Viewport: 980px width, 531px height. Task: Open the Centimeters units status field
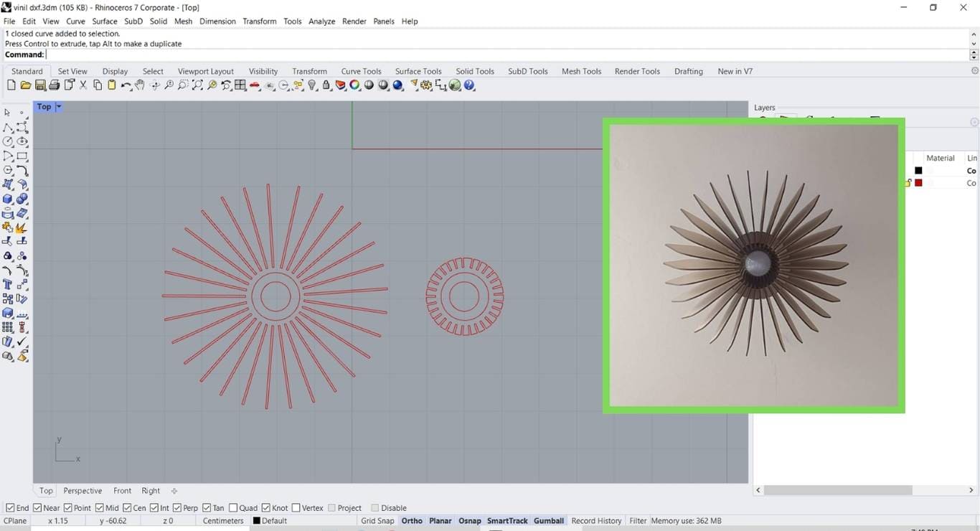tap(223, 521)
